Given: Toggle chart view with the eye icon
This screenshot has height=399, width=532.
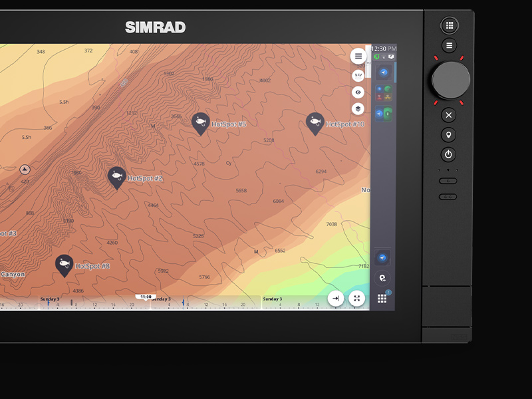Looking at the screenshot, I should [358, 92].
